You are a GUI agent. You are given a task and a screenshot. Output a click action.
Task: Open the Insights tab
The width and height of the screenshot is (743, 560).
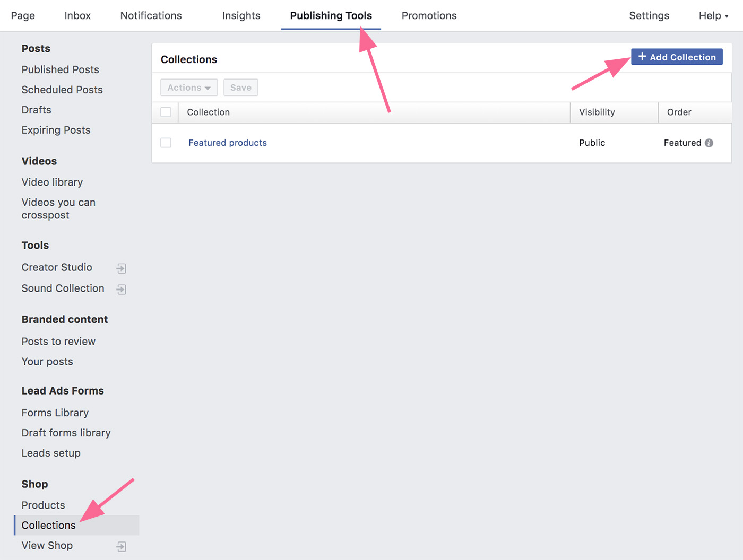241,16
